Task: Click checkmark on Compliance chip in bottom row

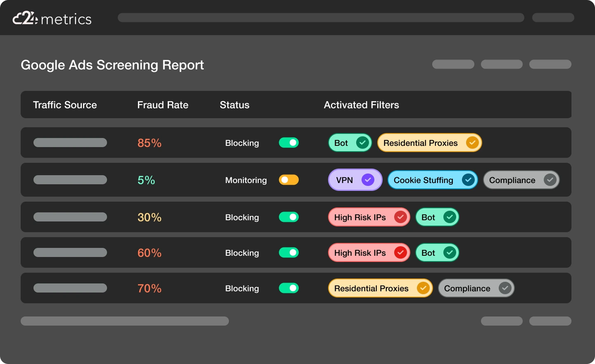Action: click(x=505, y=288)
